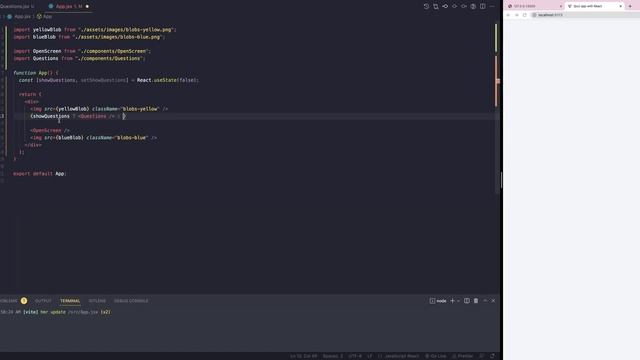Click the App symbol in the breadcrumb
The width and height of the screenshot is (640, 360).
(x=44, y=17)
